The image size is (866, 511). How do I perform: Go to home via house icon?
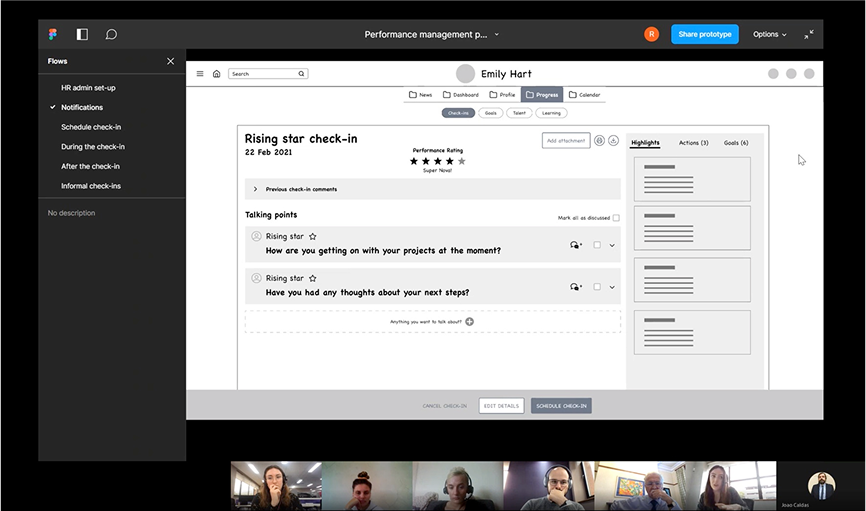point(216,74)
